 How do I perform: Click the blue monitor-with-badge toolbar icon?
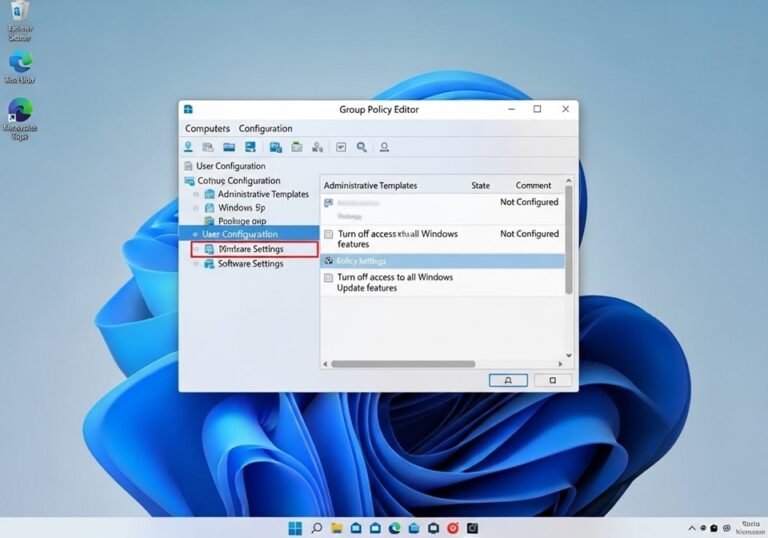click(x=276, y=147)
